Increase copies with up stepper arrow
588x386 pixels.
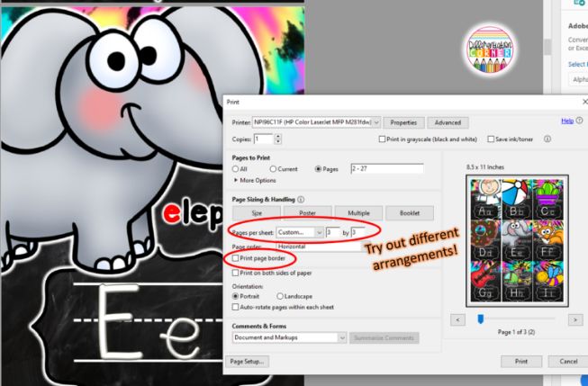(x=278, y=137)
